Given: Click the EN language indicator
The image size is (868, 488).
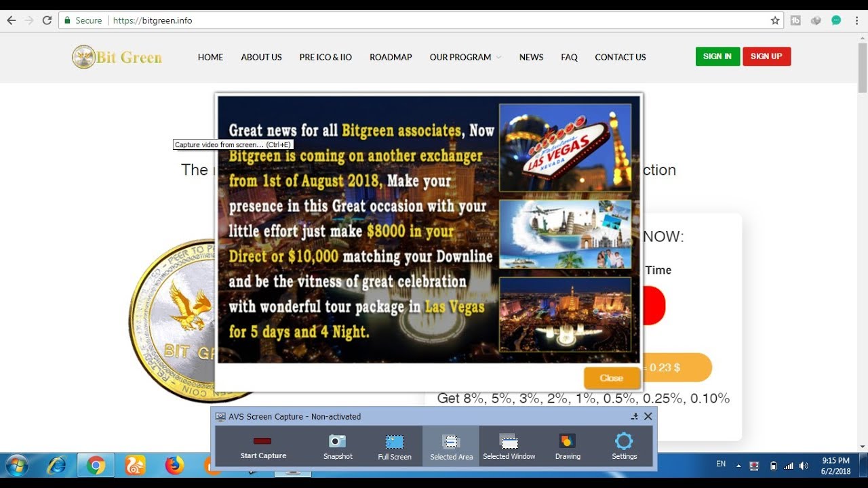Looking at the screenshot, I should (721, 464).
